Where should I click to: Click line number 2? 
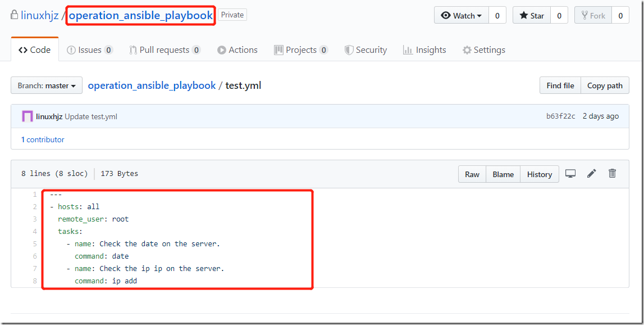point(35,206)
